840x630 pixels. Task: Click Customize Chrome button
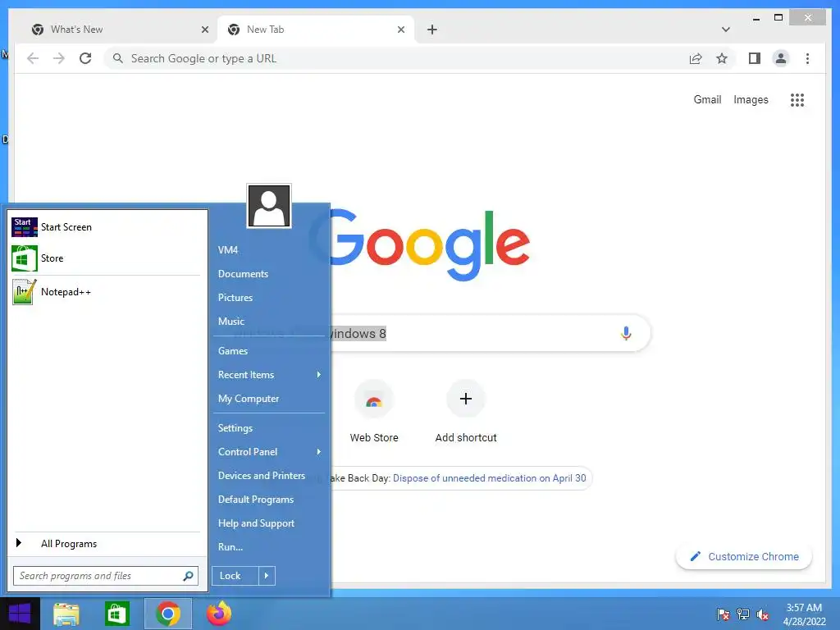pyautogui.click(x=744, y=557)
